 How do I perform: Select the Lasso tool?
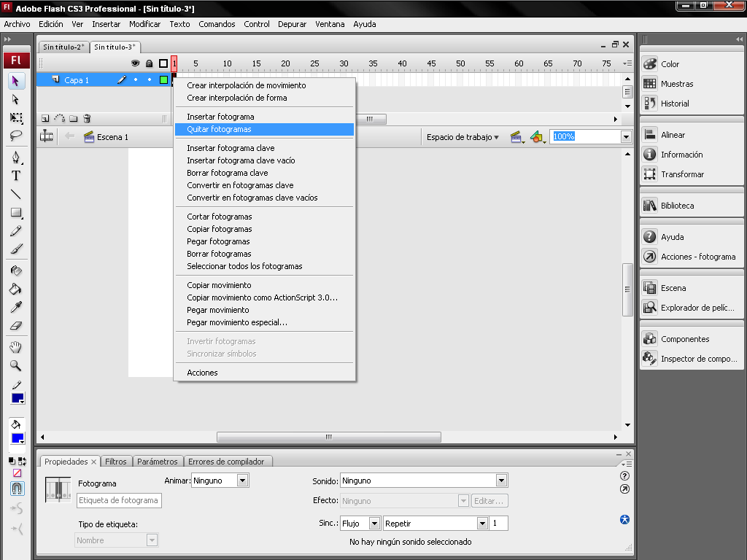[x=16, y=136]
